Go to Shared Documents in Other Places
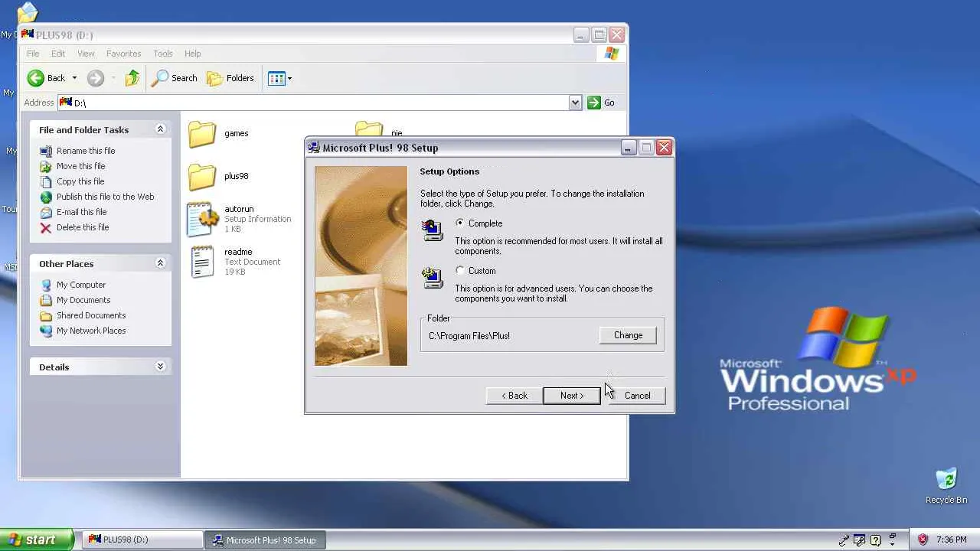The height and width of the screenshot is (551, 980). [x=91, y=315]
